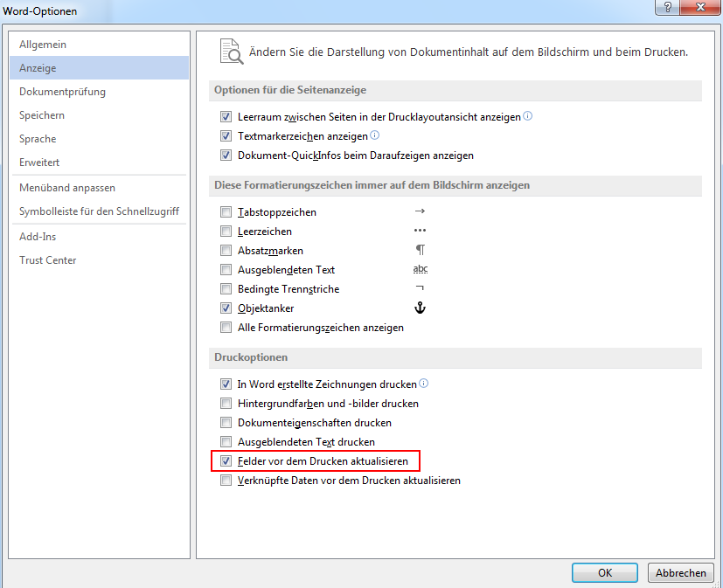Check Alle Formatierungszeichen anzeigen
The width and height of the screenshot is (723, 588).
point(226,327)
